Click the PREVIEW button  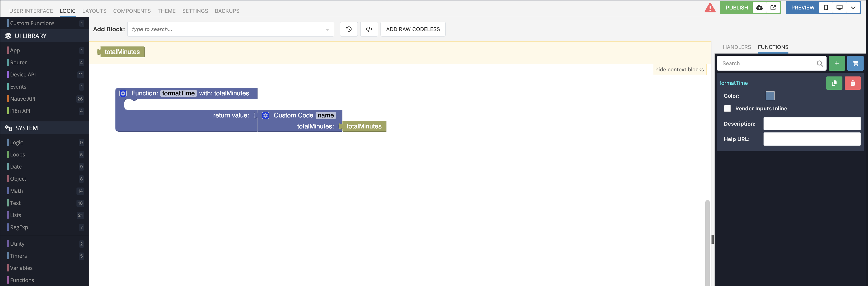pos(803,8)
